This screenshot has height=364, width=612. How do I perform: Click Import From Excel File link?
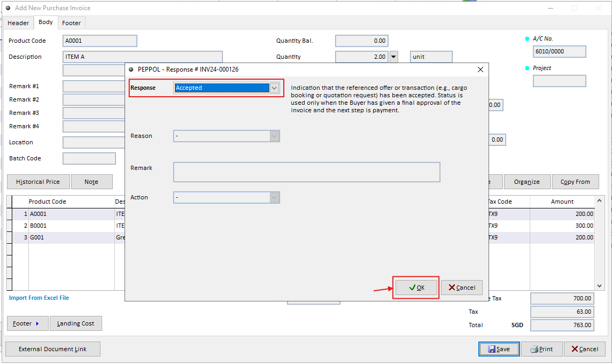point(39,298)
